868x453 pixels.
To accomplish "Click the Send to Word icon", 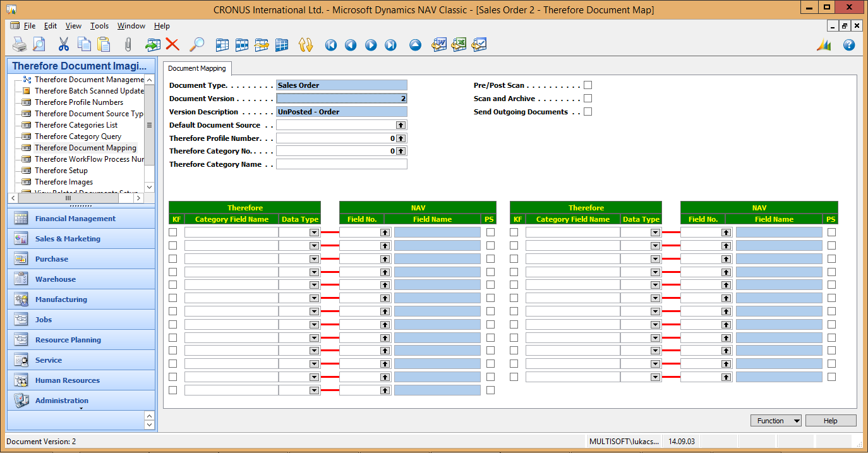I will click(439, 44).
